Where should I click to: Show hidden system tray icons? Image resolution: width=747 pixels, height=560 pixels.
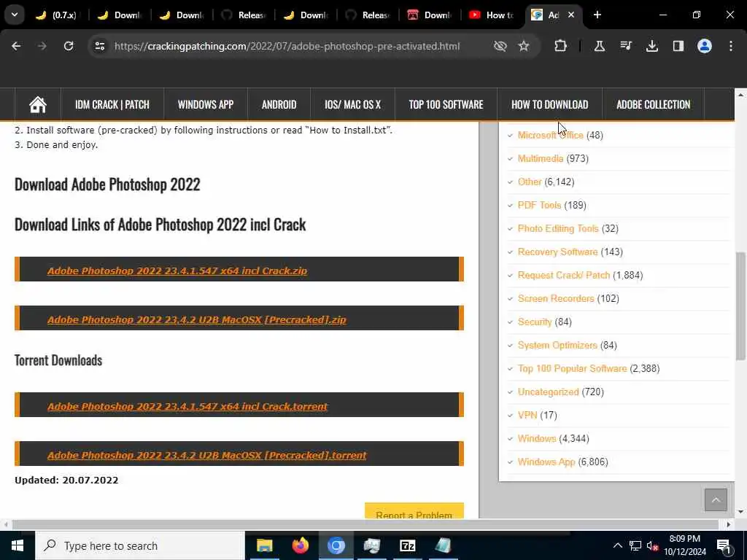pyautogui.click(x=617, y=545)
